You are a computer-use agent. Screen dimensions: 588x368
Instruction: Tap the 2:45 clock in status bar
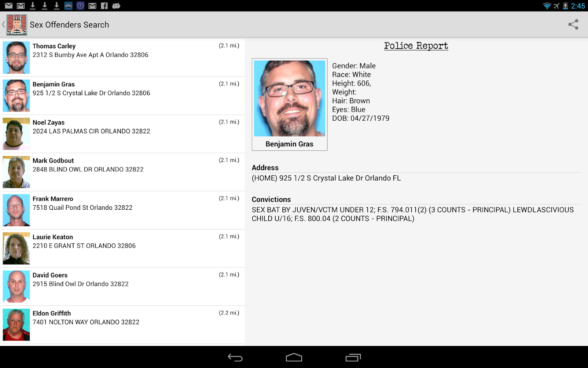pos(578,6)
